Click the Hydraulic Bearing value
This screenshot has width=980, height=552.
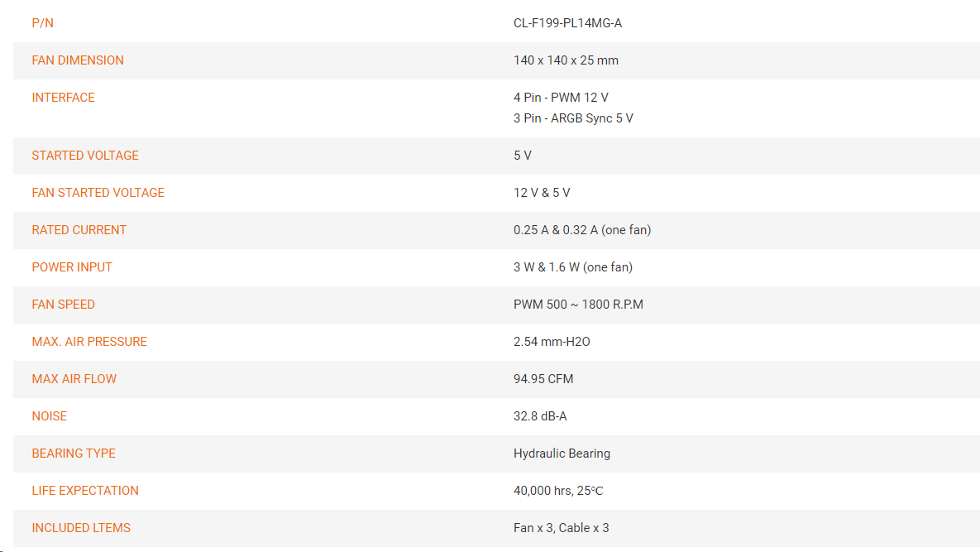[562, 454]
